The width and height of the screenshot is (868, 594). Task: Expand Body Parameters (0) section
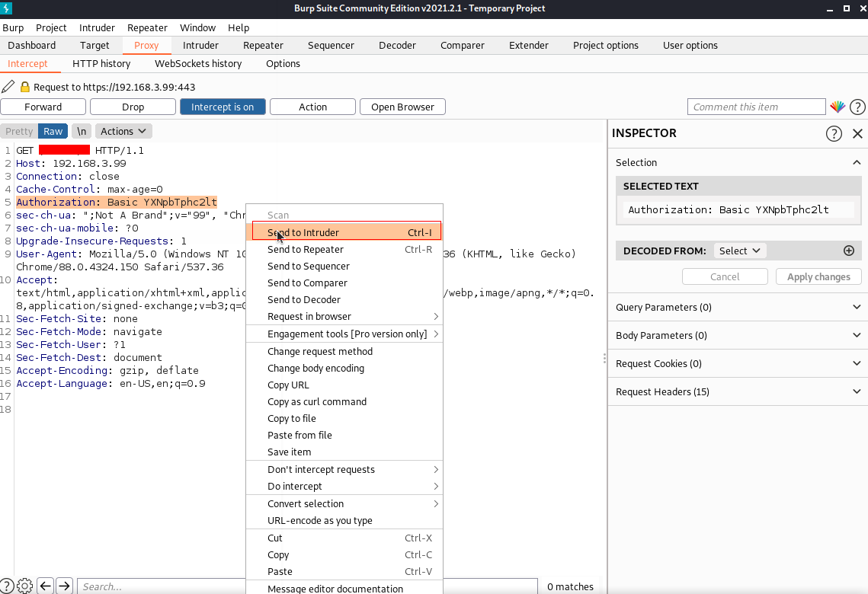coord(738,335)
